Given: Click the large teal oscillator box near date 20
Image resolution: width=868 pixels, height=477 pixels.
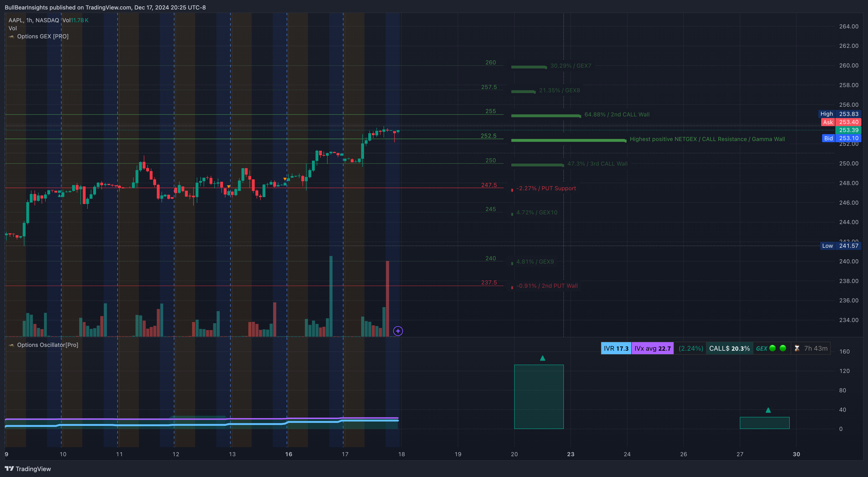Looking at the screenshot, I should click(539, 397).
